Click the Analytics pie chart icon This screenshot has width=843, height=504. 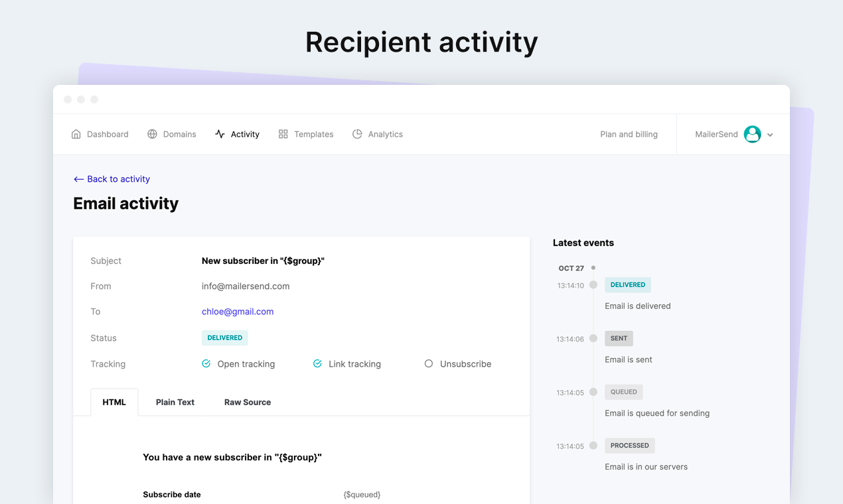pyautogui.click(x=357, y=134)
